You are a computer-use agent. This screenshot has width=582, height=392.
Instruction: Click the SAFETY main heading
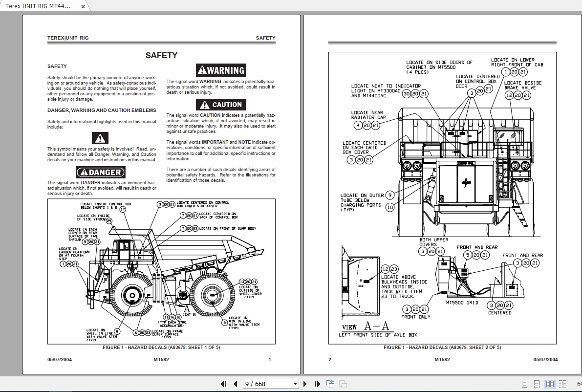(x=161, y=55)
